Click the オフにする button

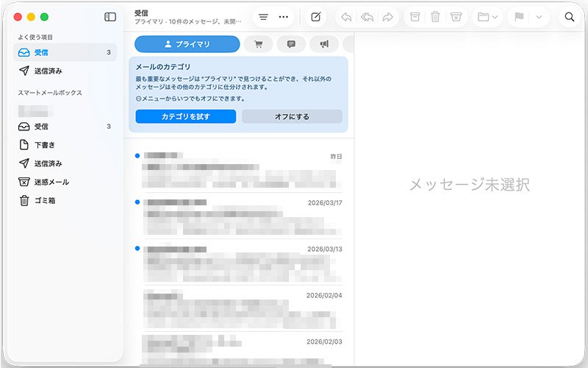pyautogui.click(x=292, y=116)
